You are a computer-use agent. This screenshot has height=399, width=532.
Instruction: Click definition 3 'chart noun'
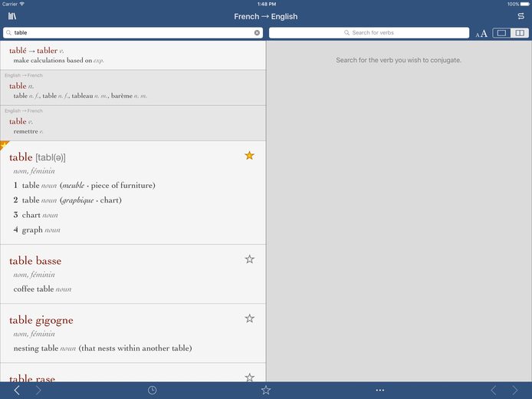point(35,215)
